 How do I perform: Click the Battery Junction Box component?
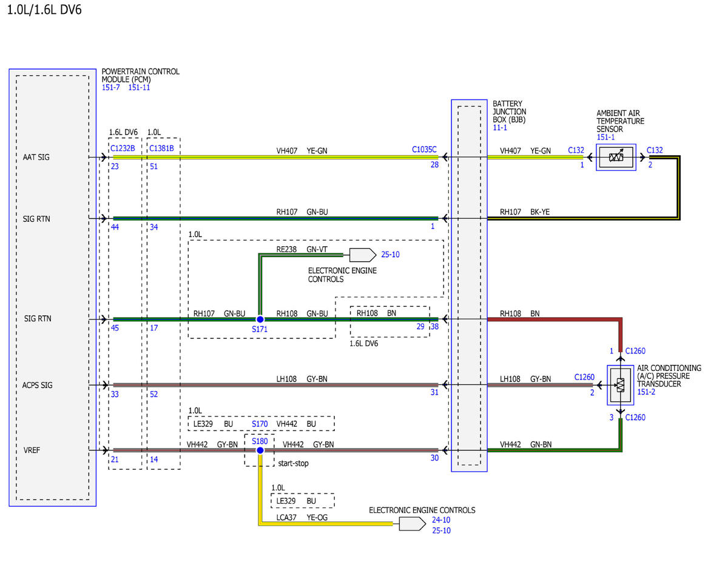pos(469,286)
